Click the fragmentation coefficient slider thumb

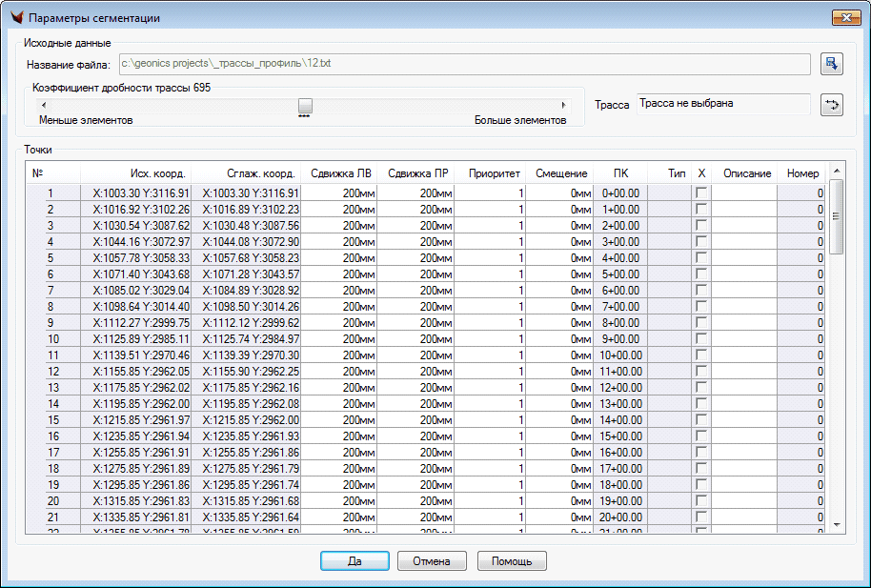[x=305, y=105]
